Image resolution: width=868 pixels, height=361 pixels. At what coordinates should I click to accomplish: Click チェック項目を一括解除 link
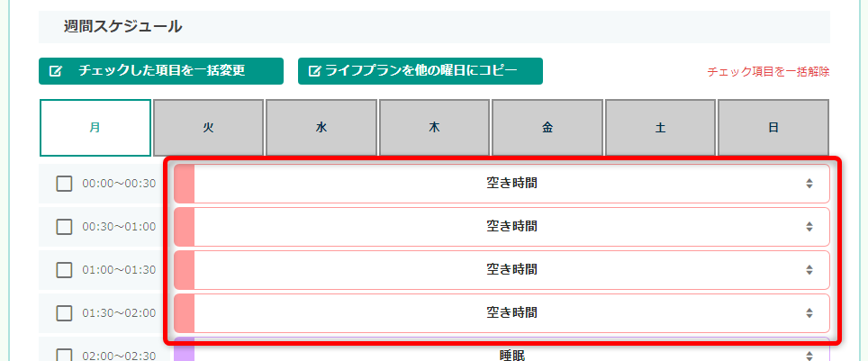[x=768, y=72]
